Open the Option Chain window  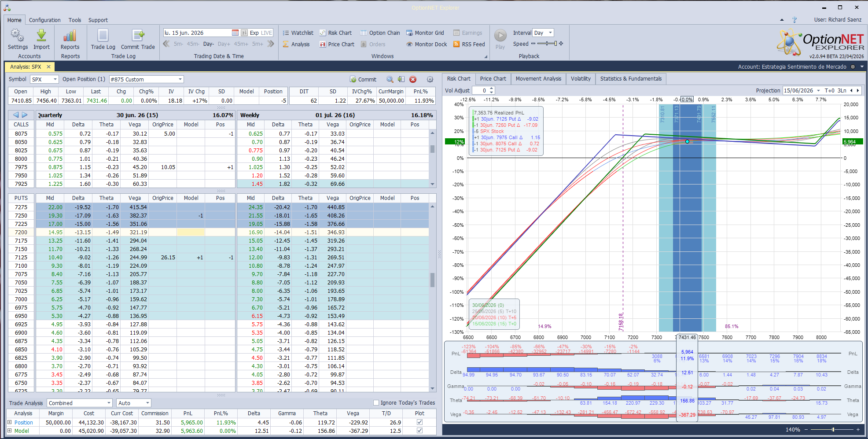click(380, 33)
